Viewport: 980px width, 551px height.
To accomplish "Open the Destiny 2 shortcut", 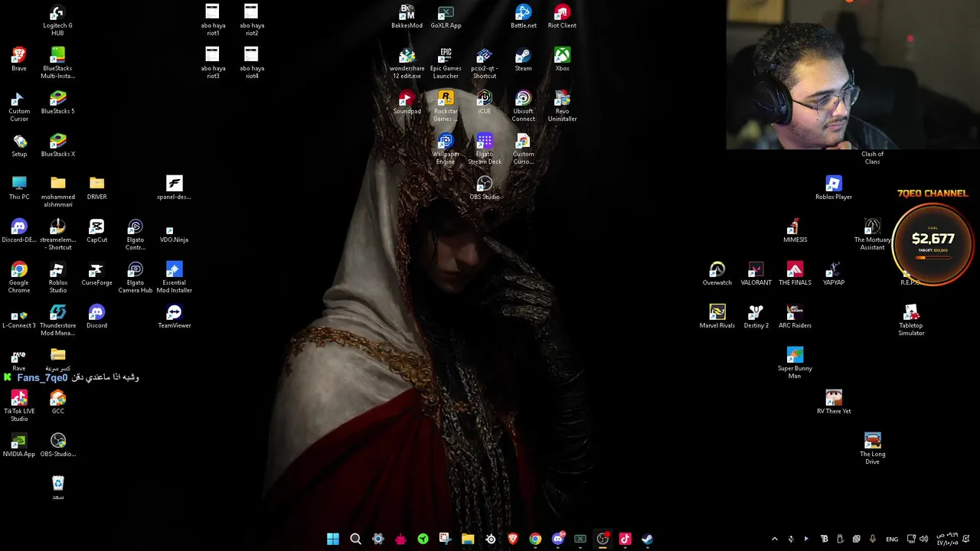I will click(756, 317).
